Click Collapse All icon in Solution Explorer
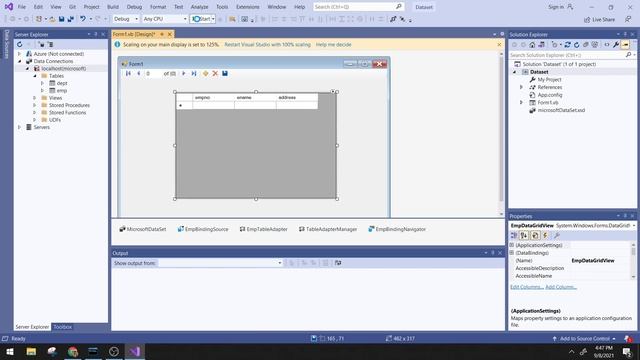The width and height of the screenshot is (640, 360). [x=585, y=44]
